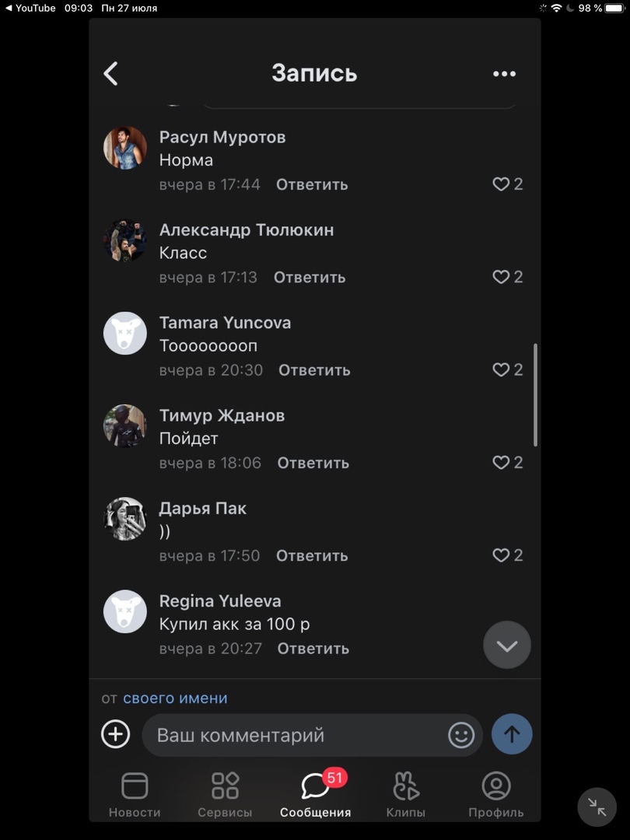This screenshot has width=630, height=840.
Task: Reply to Regina Yuleeva's comment
Action: (x=313, y=649)
